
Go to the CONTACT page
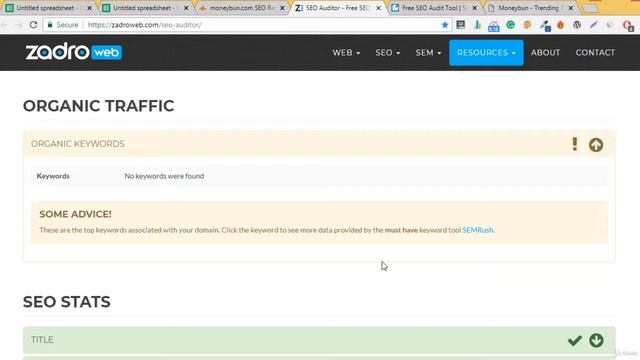(595, 53)
